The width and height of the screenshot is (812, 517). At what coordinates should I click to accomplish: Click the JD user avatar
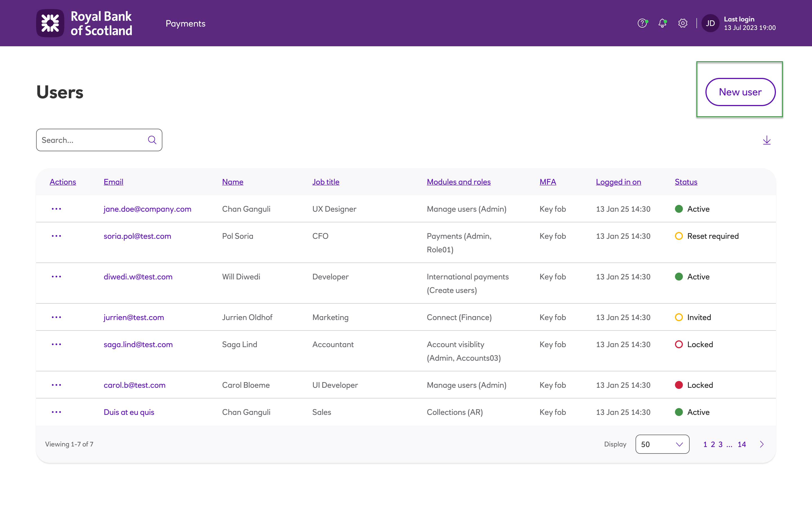point(710,23)
